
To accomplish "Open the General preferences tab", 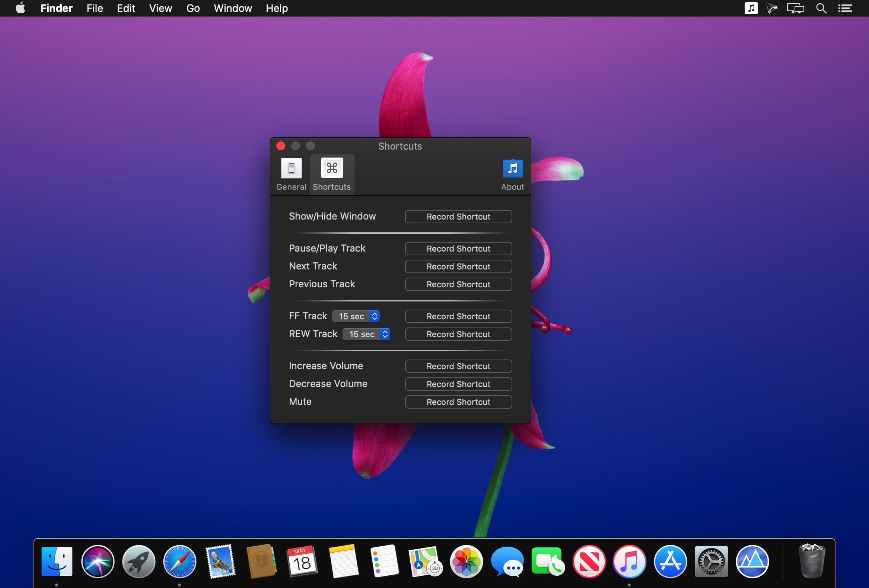I will 291,175.
